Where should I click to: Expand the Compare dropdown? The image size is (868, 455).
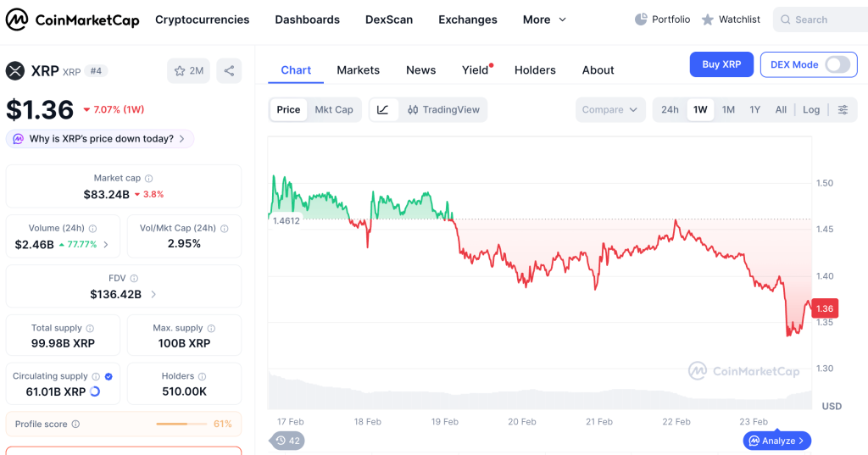610,109
